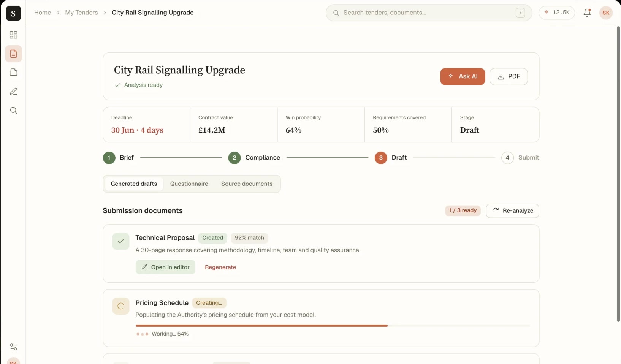The height and width of the screenshot is (364, 621).
Task: Click the page vertical scrollbar
Action: (x=618, y=174)
